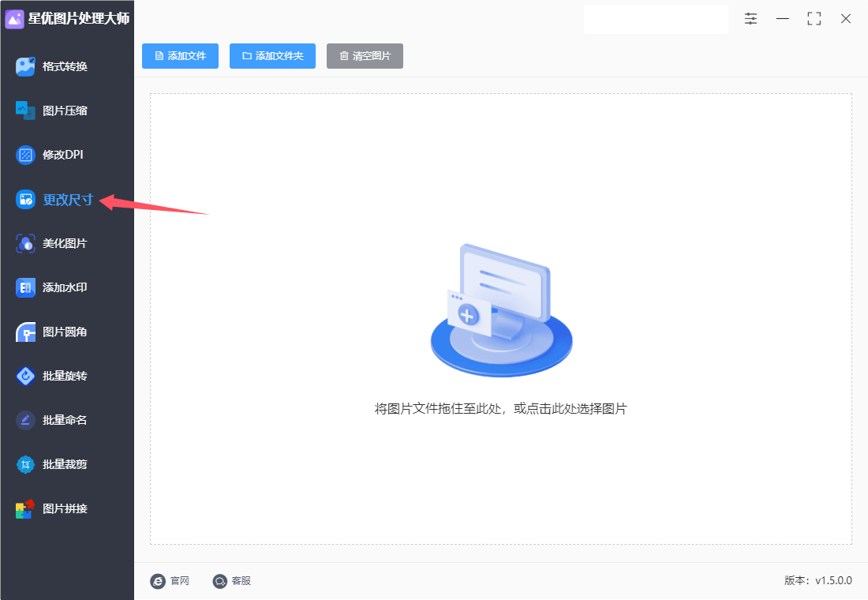
Task: Select the 批量裁剪 menu label
Action: [x=65, y=464]
